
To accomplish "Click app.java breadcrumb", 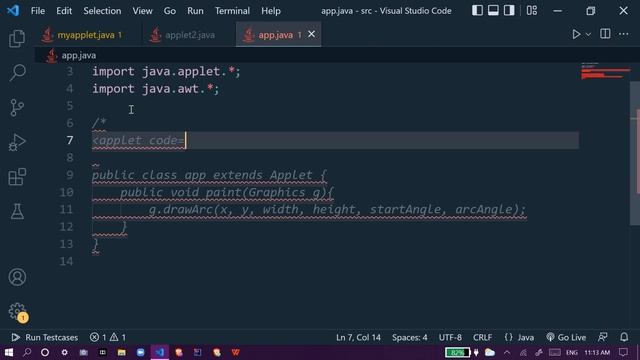I will click(x=78, y=56).
